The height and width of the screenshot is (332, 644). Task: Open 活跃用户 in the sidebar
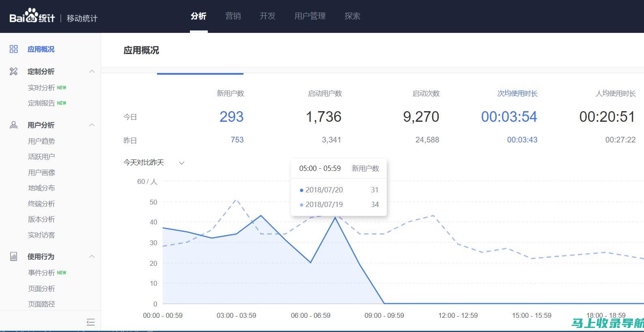point(41,157)
